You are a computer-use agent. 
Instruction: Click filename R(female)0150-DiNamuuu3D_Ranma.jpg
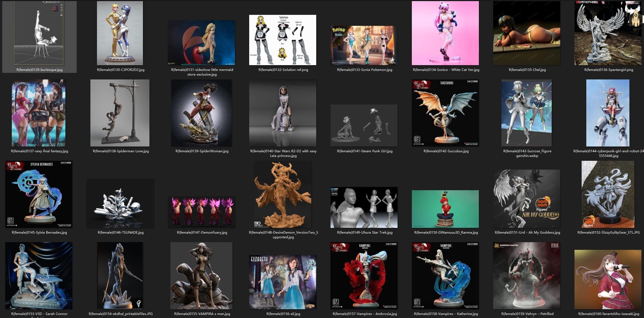tap(446, 232)
